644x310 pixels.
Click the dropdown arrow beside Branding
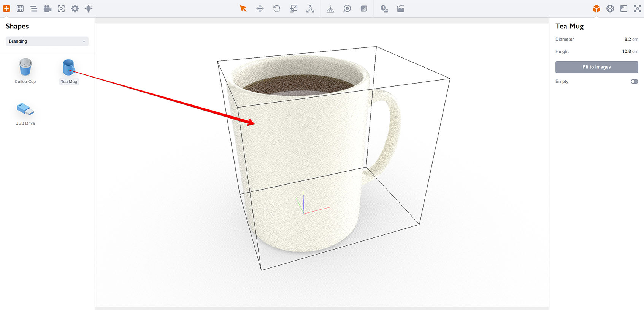pos(84,41)
